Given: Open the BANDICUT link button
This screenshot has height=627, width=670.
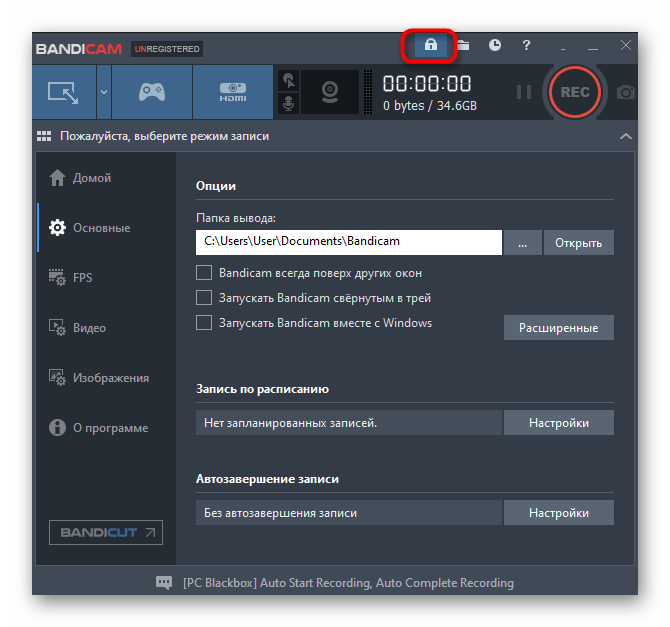Looking at the screenshot, I should point(106,533).
